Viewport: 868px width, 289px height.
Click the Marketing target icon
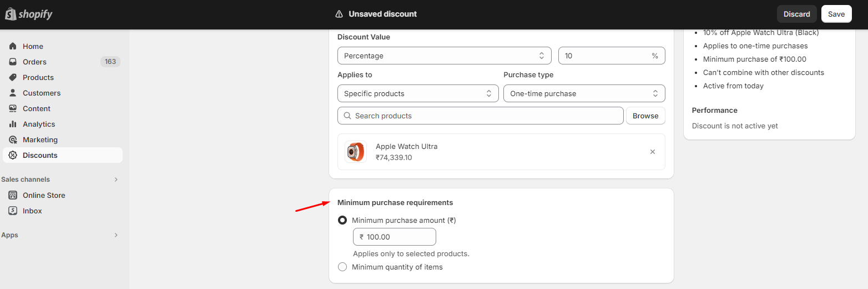click(x=13, y=139)
